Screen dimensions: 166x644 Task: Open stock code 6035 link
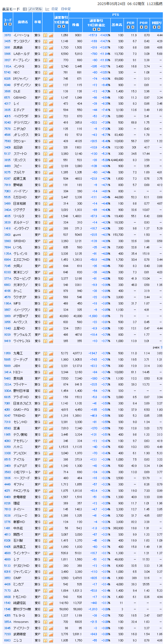point(7,79)
